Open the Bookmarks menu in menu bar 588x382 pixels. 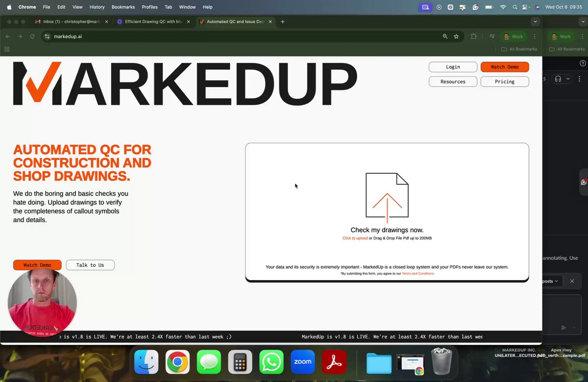coord(123,7)
